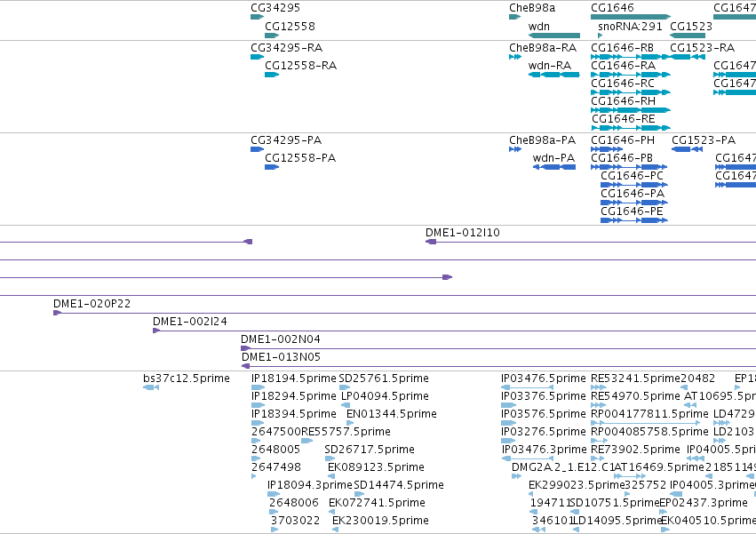This screenshot has height=534, width=756.
Task: Click the EP02437.3prime EST label
Action: [703, 503]
